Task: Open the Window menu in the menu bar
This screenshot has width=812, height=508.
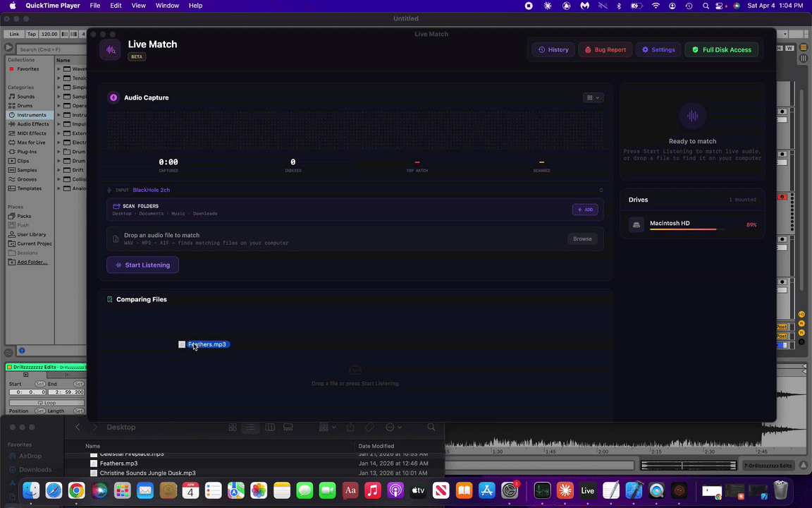Action: tap(167, 6)
